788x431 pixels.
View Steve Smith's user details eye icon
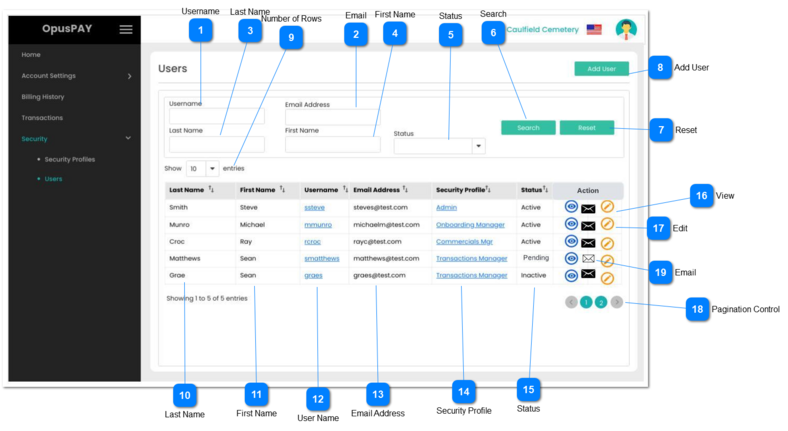click(572, 207)
